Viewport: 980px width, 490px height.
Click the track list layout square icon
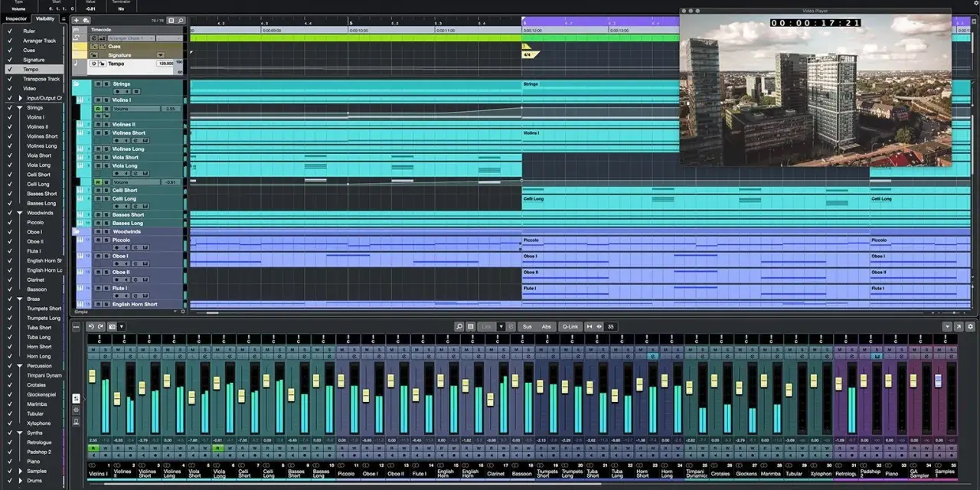click(x=171, y=21)
